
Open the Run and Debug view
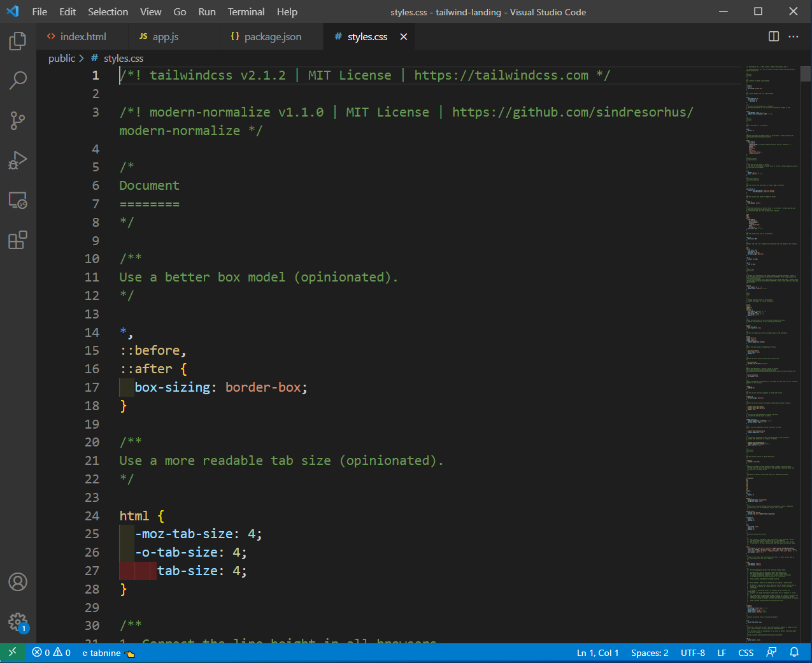click(18, 160)
